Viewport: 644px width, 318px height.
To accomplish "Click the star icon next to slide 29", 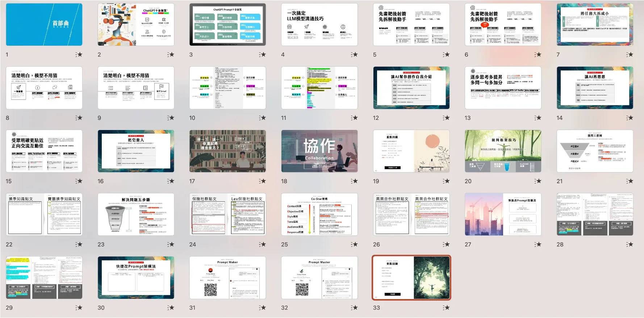I will (x=79, y=307).
